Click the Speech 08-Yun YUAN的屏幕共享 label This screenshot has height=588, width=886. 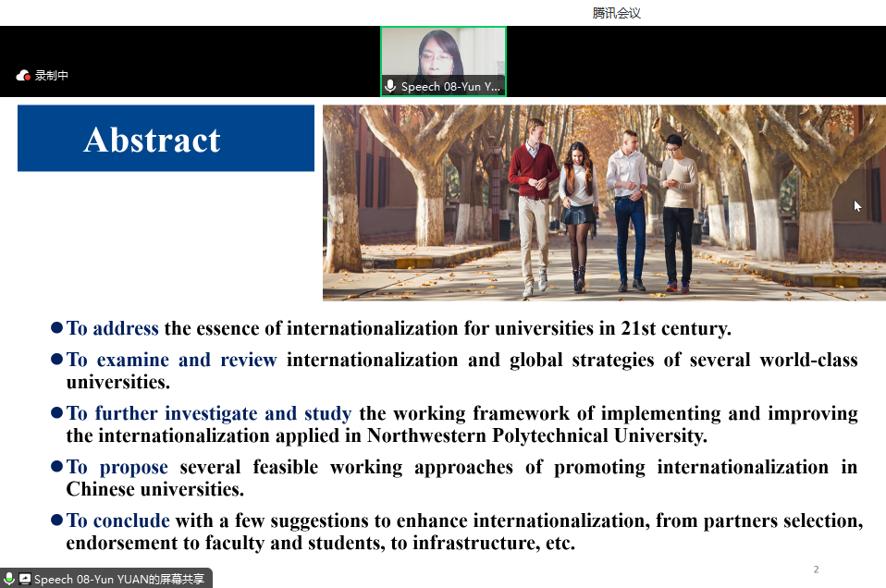[x=119, y=579]
